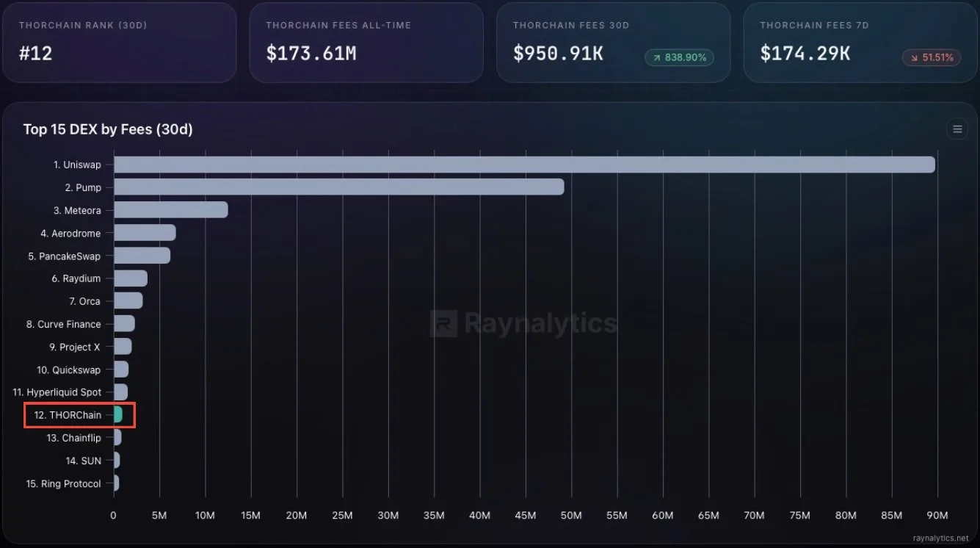Click the '5. PancakeSwap' label
Viewport: 980px width, 548px height.
[x=65, y=256]
